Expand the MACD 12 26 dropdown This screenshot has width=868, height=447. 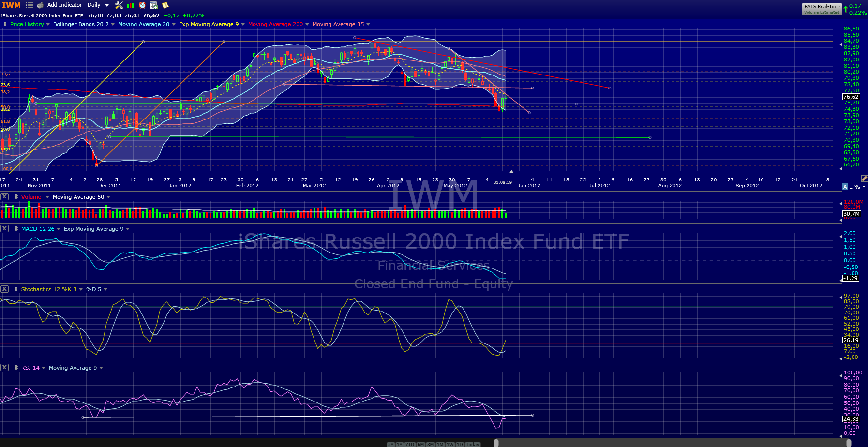click(x=59, y=229)
